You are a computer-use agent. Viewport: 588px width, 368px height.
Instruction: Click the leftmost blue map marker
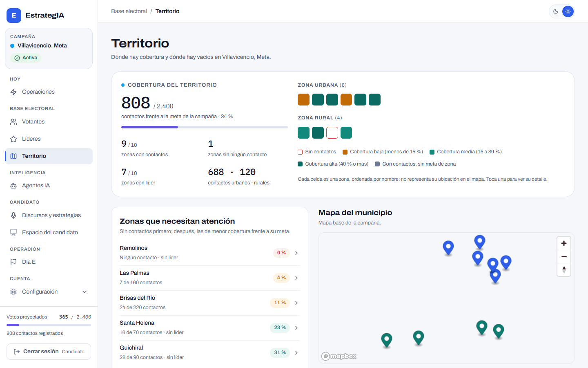point(448,248)
